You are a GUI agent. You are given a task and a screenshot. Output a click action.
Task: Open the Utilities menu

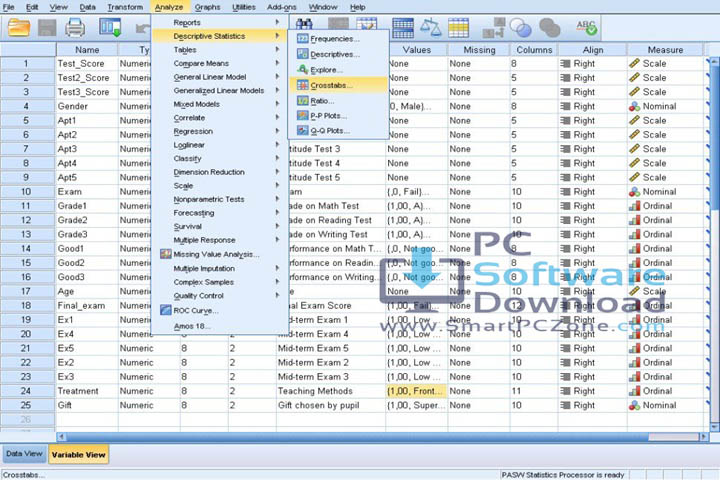click(x=244, y=7)
